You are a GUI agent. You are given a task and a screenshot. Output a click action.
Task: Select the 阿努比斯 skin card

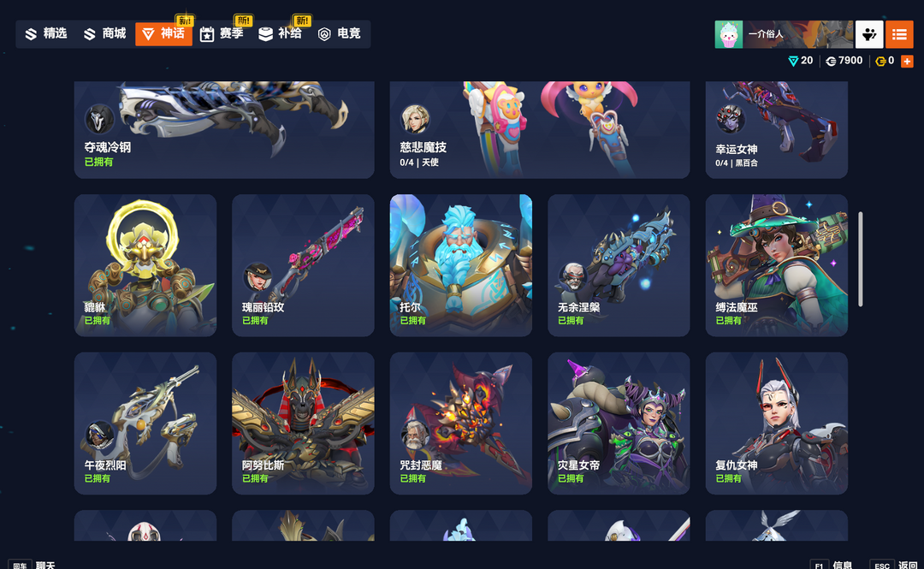(303, 424)
